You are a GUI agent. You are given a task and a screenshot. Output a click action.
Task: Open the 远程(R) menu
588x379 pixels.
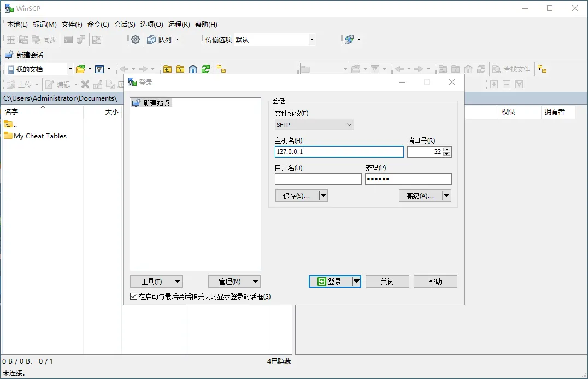[179, 24]
